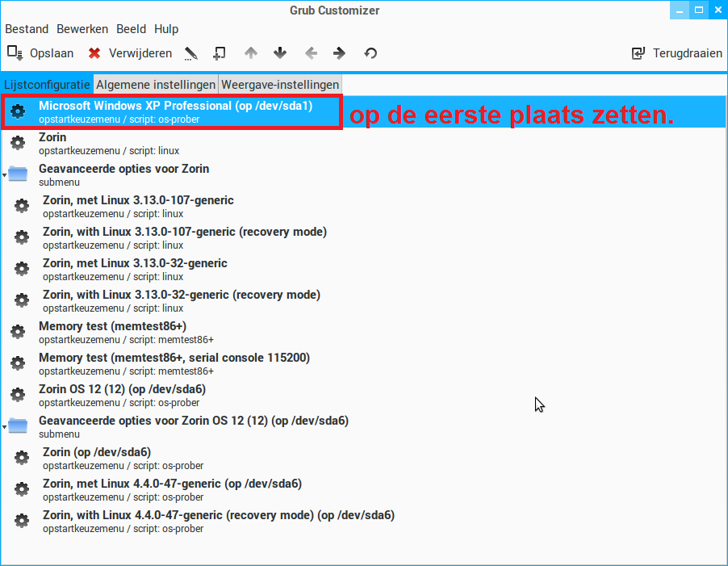Click the circular reload icon
This screenshot has width=728, height=566.
point(370,53)
